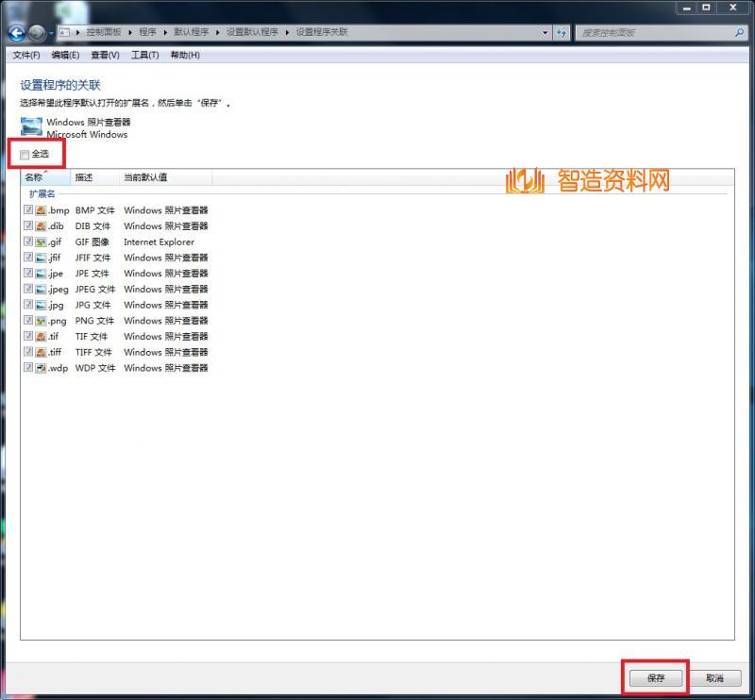Expand the breadcrumb chevron after 默认程序
The width and height of the screenshot is (755, 700).
[x=218, y=32]
